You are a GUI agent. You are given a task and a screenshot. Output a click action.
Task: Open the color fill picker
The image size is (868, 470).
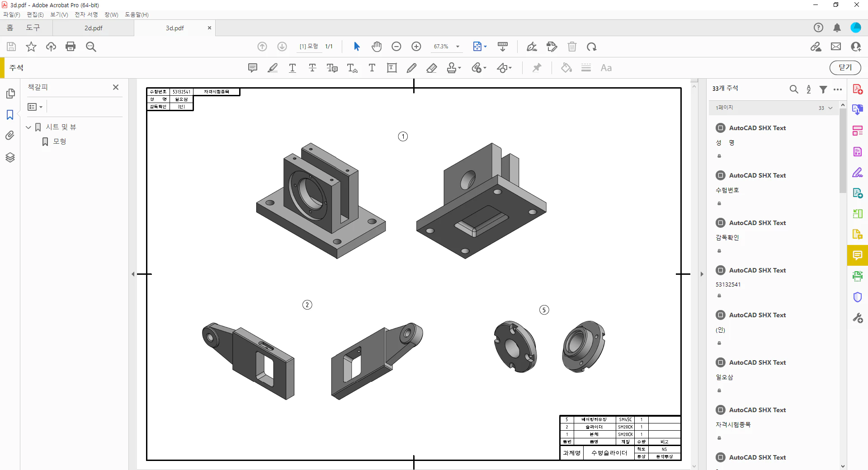(566, 68)
